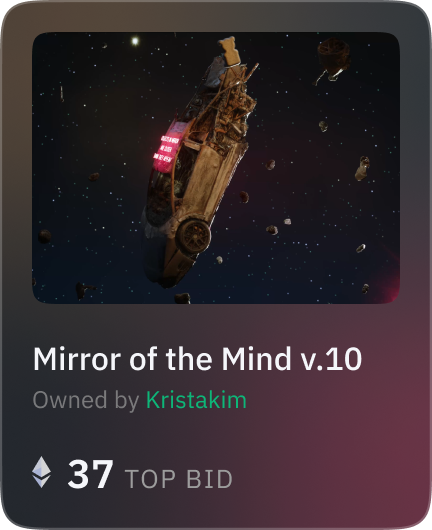The height and width of the screenshot is (530, 432).
Task: Click the Ethereum currency icon
Action: click(41, 472)
